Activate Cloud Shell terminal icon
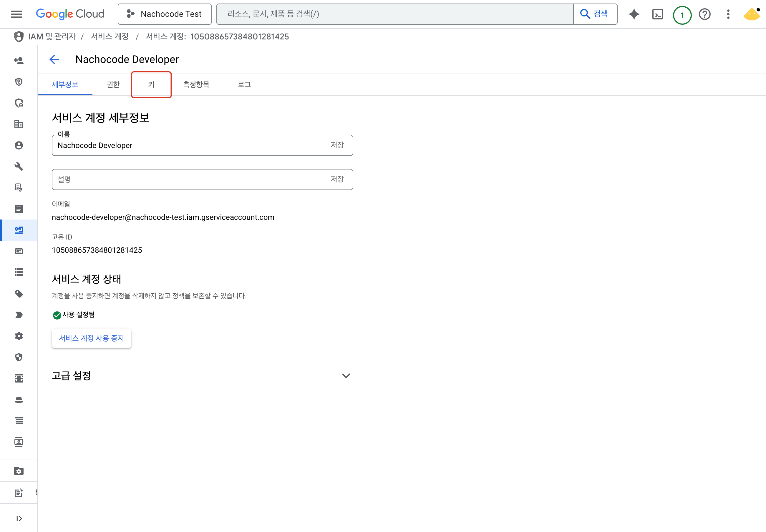 click(657, 14)
